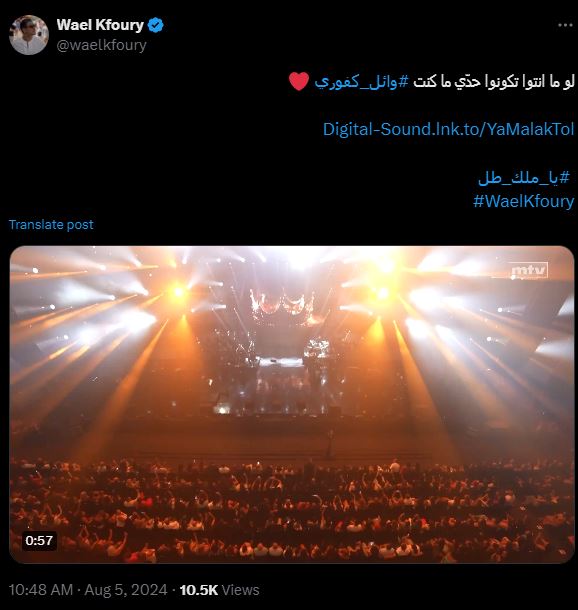The height and width of the screenshot is (610, 578).
Task: Click the crowd area in video
Action: 292,510
